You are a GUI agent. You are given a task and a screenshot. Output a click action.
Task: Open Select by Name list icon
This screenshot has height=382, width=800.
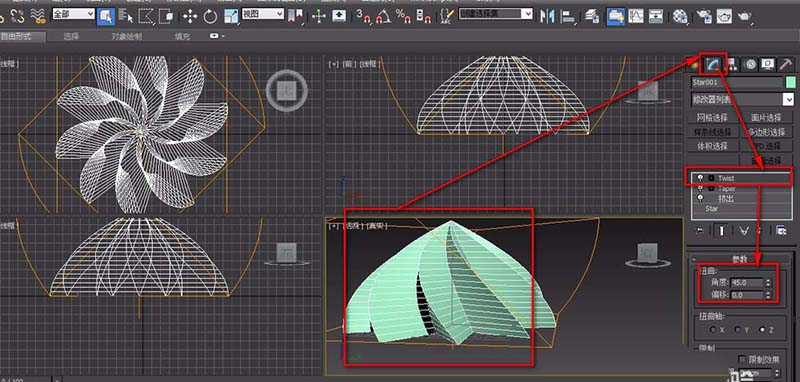coord(126,16)
